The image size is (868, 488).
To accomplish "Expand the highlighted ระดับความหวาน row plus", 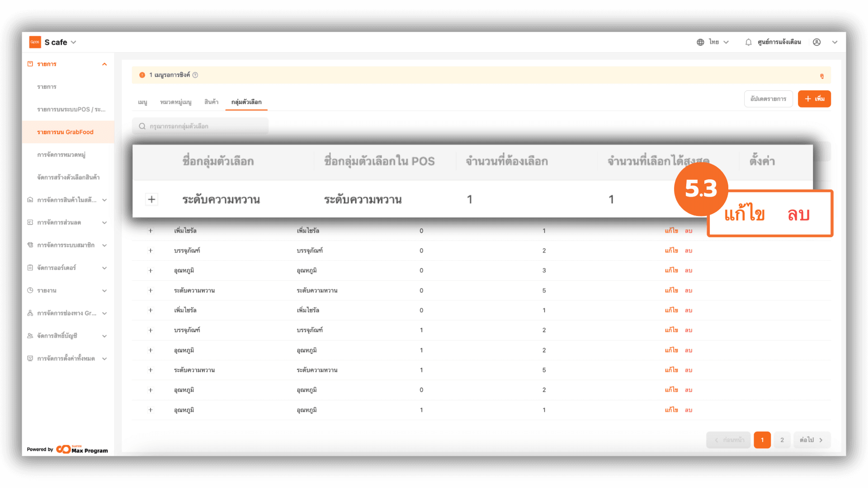I will click(x=152, y=199).
